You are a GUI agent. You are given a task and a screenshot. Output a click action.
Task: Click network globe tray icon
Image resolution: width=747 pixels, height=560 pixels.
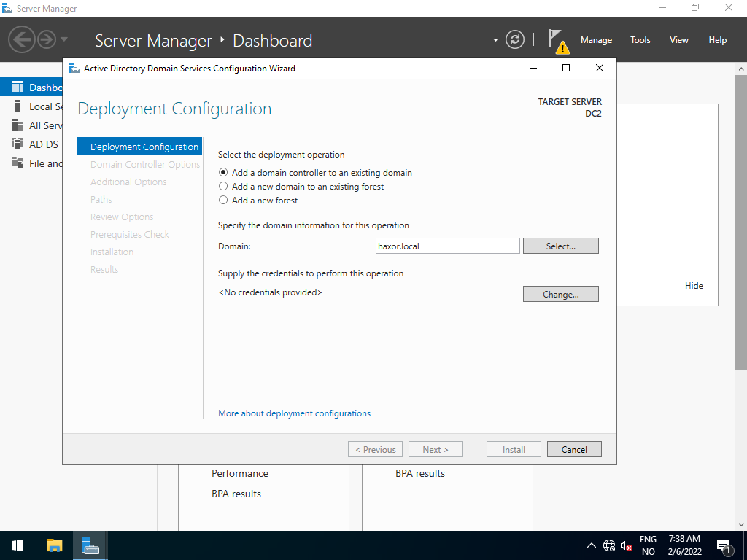click(609, 545)
